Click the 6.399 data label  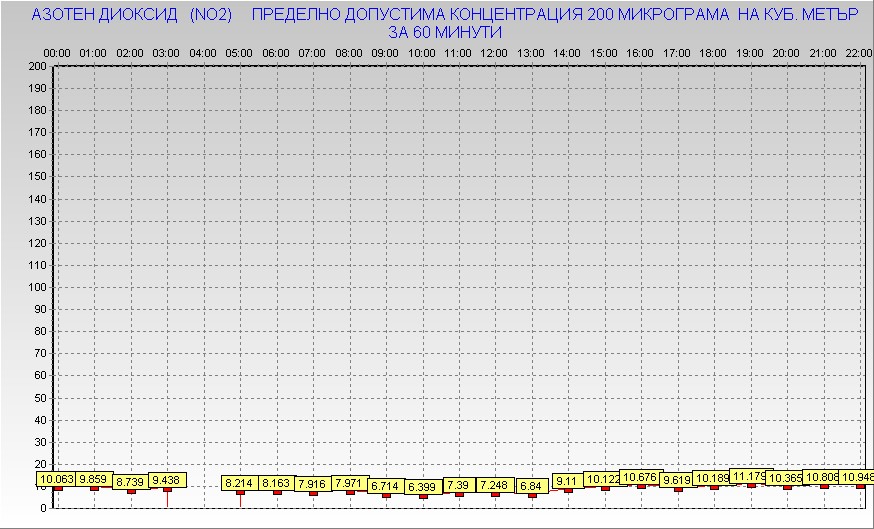422,487
